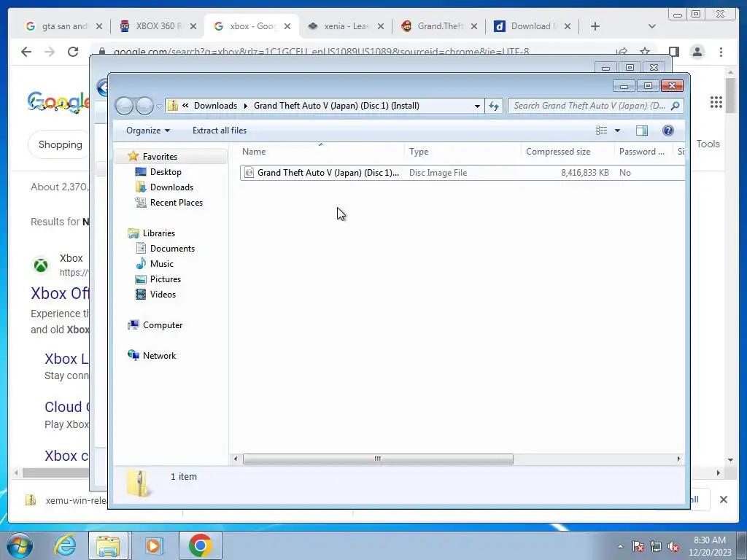Click Downloads in the address bar path
The image size is (747, 560).
point(215,106)
